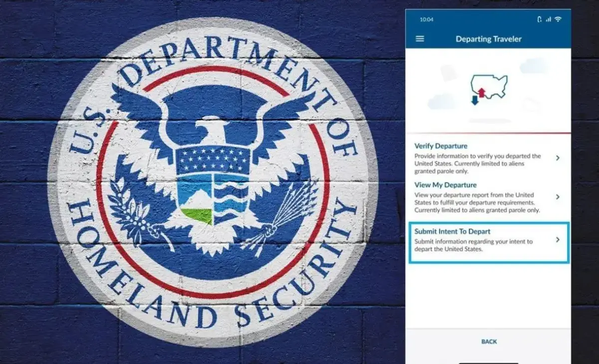Select the Verify Departure heading

pos(441,146)
